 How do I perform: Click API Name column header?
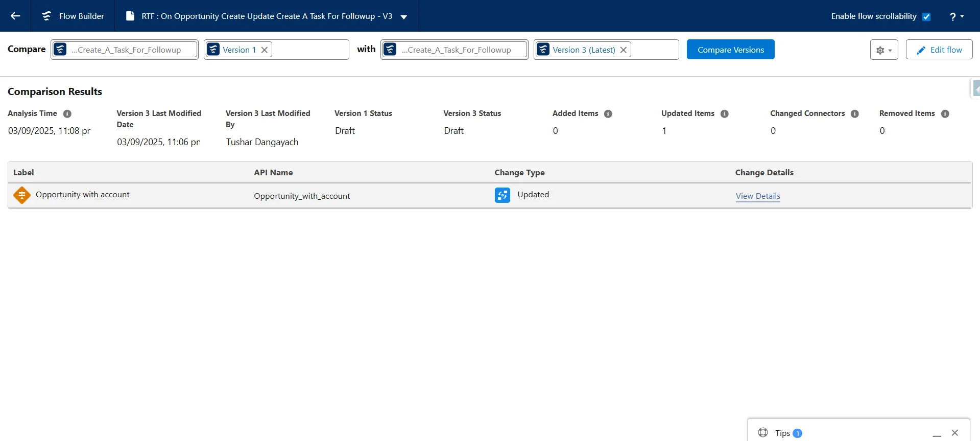coord(273,173)
